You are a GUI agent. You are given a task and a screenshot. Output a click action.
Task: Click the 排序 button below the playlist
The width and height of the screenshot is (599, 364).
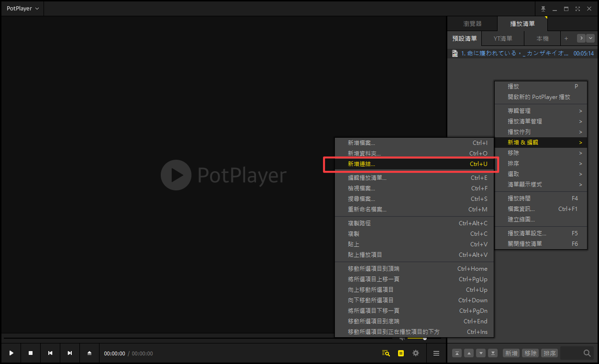point(550,353)
